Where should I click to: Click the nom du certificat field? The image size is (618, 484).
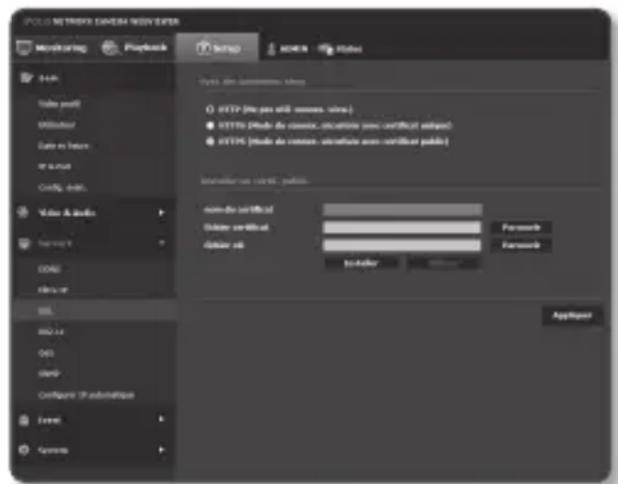pyautogui.click(x=402, y=210)
